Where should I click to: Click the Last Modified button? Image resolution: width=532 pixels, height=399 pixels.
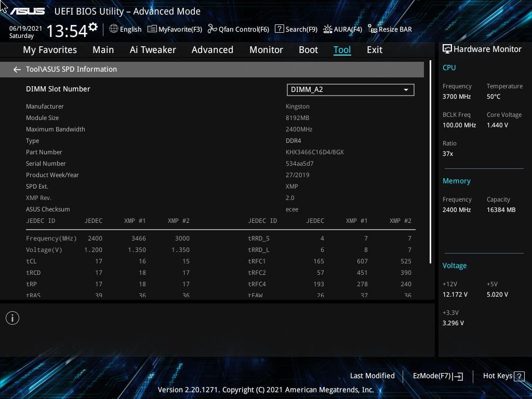[372, 376]
